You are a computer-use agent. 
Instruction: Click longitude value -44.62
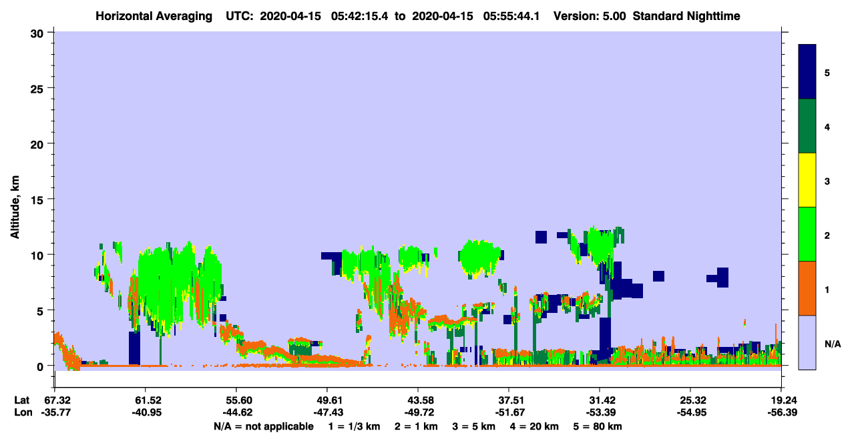[x=236, y=413]
